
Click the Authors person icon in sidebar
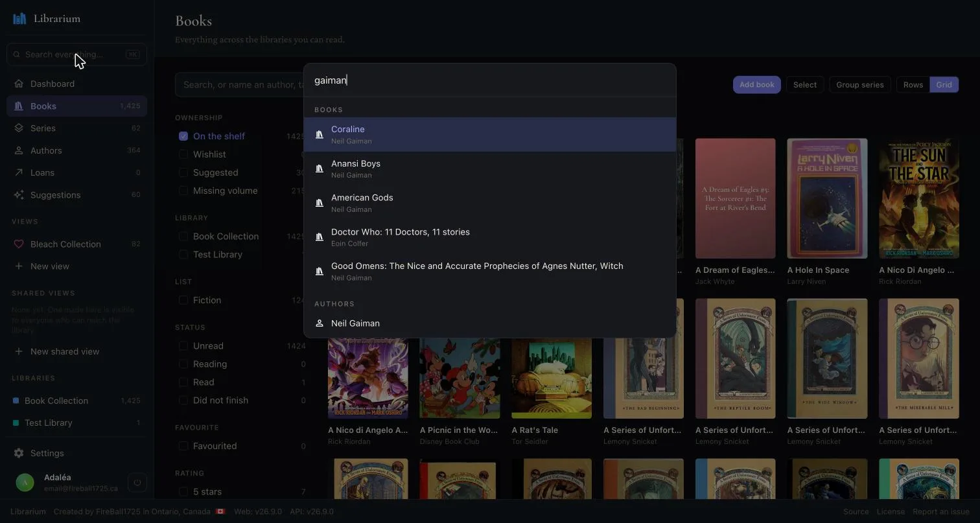tap(19, 150)
